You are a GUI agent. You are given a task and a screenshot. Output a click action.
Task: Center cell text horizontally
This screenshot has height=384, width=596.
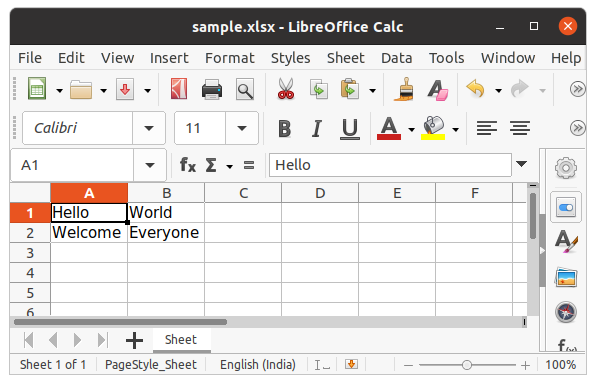520,128
